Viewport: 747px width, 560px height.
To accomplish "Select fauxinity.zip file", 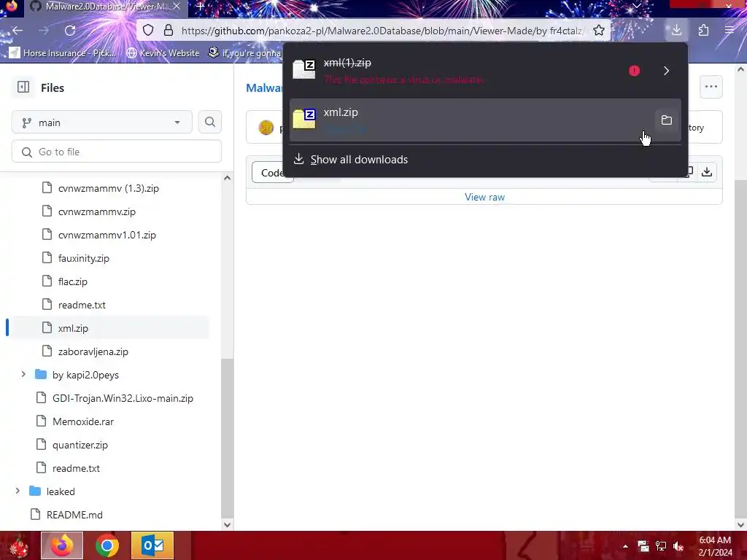I will 84,258.
